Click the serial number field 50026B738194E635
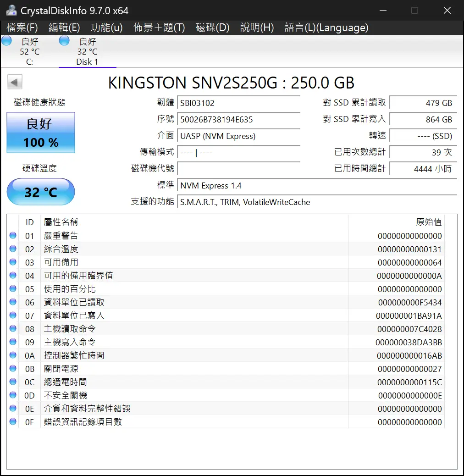Viewport: 464px width, 476px height. tap(239, 119)
